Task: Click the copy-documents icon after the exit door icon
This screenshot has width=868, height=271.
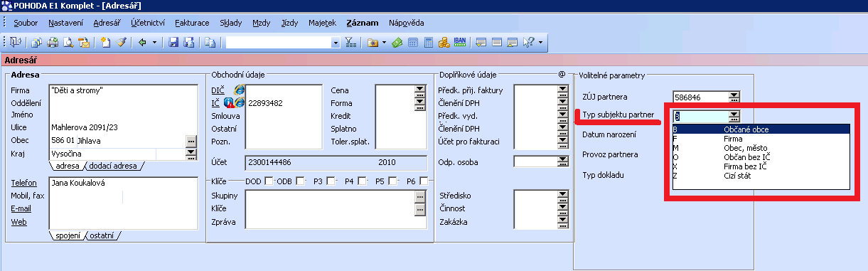Action: [36, 43]
